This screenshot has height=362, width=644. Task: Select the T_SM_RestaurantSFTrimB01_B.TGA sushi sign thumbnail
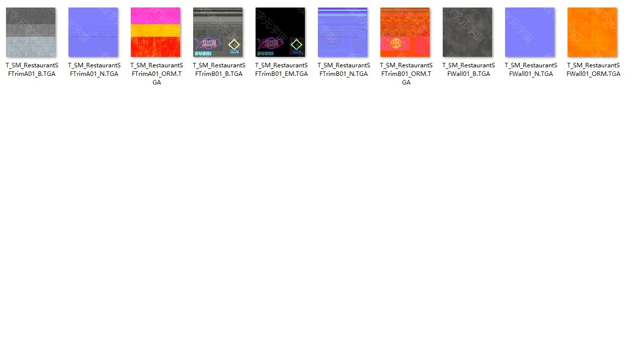tap(218, 32)
